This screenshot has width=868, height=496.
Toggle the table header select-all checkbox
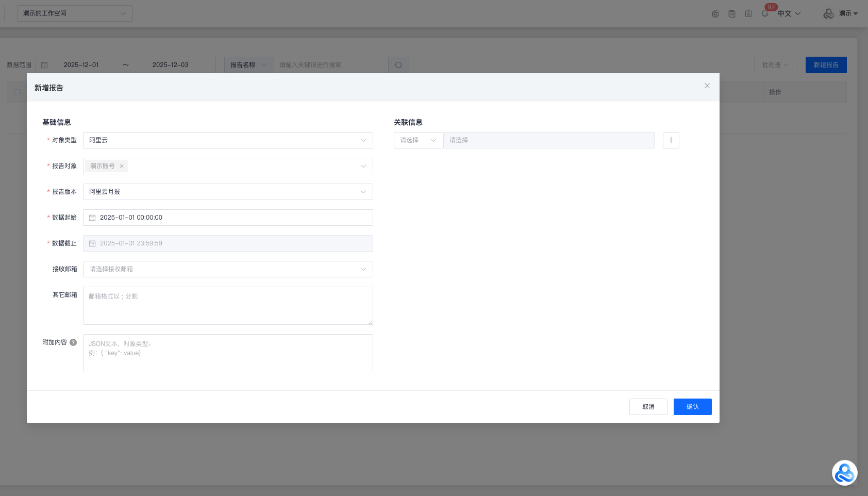(x=18, y=92)
